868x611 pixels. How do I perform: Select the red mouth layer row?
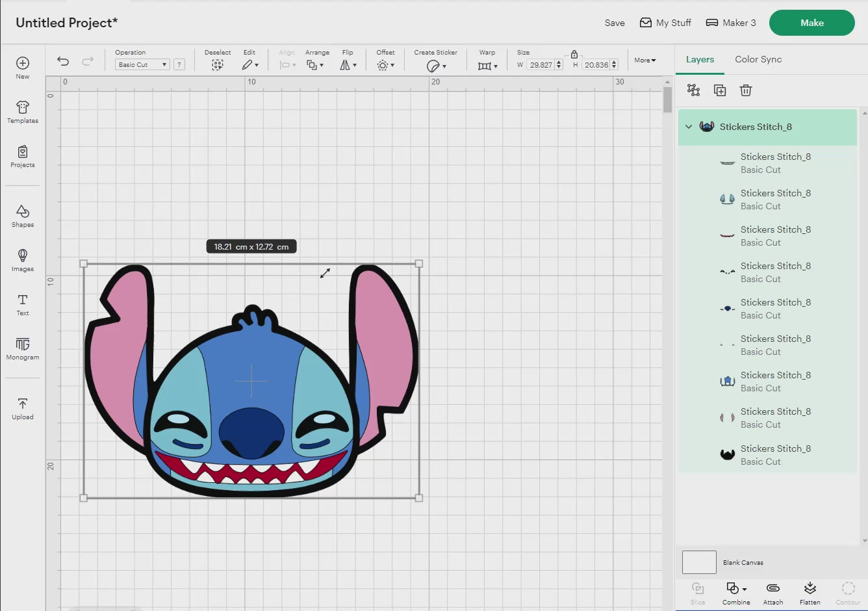click(x=767, y=236)
